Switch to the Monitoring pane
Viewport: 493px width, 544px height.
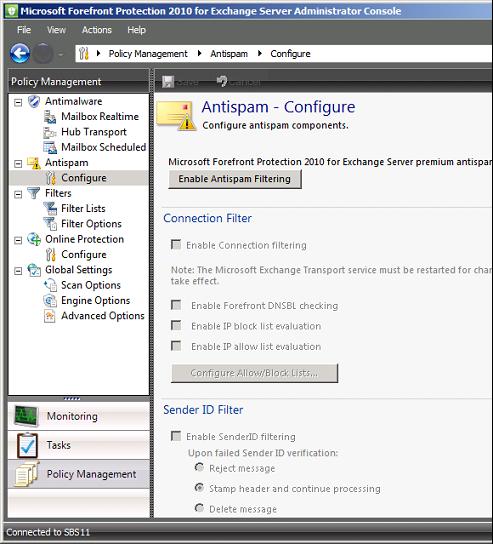(x=79, y=416)
